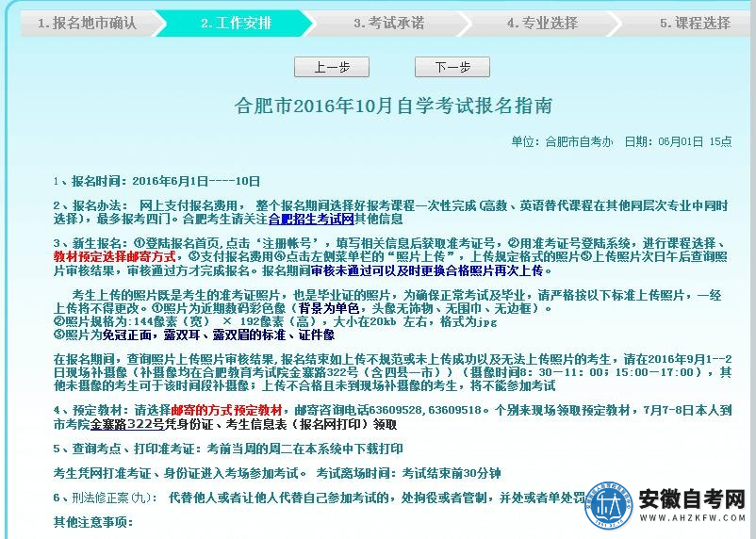Open the 3.考试承诺 step tab
Image resolution: width=756 pixels, height=539 pixels.
[x=388, y=24]
